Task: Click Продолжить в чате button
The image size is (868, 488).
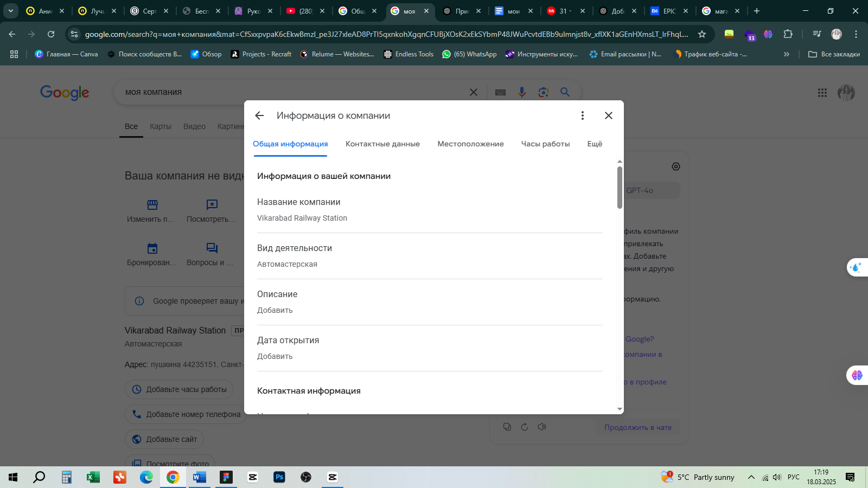Action: 638,427
